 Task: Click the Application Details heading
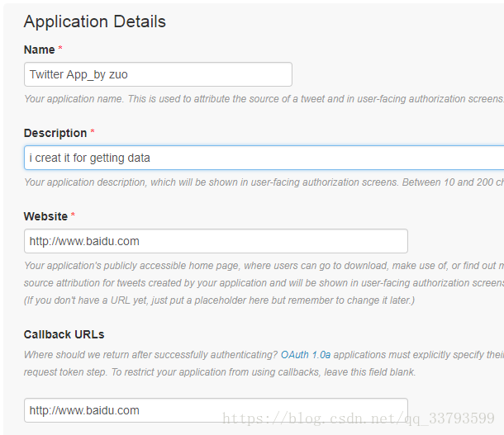(95, 21)
